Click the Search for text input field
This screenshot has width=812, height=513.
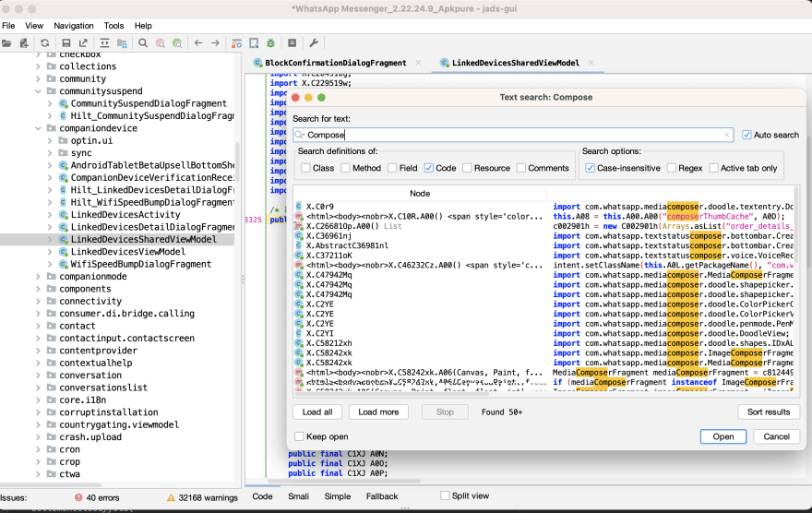[x=513, y=135]
